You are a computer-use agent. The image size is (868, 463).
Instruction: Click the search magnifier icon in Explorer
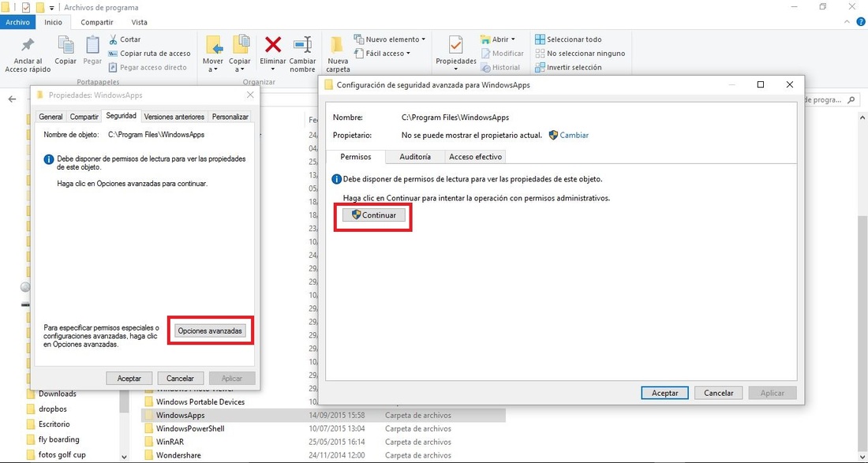click(x=852, y=100)
